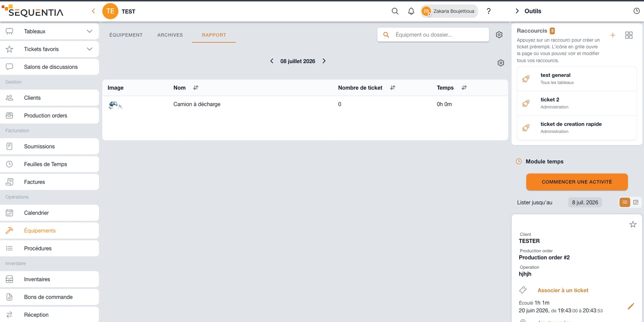Open Procédures in sidebar
Image resolution: width=644 pixels, height=322 pixels.
click(x=50, y=248)
